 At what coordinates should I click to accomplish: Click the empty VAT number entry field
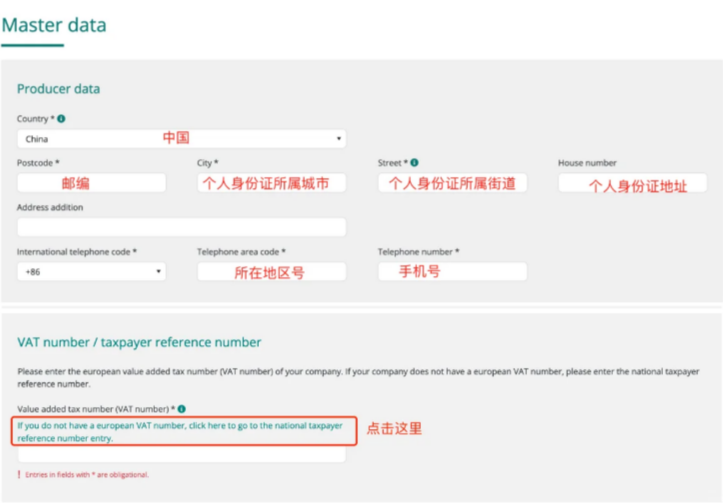(181, 455)
